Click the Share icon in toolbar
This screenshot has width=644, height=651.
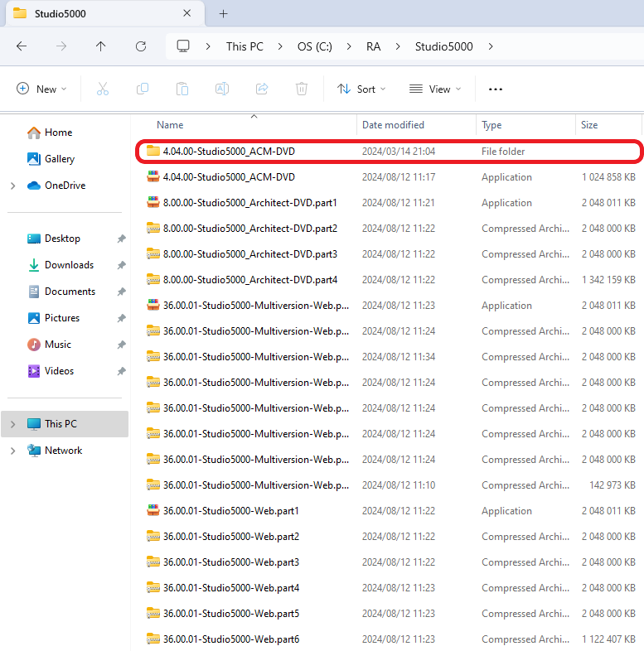pos(262,89)
